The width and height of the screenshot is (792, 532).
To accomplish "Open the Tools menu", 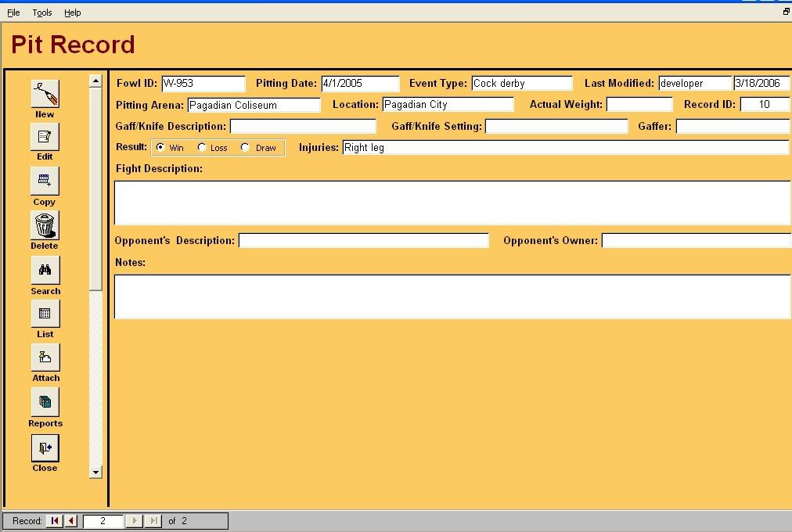I will point(42,13).
